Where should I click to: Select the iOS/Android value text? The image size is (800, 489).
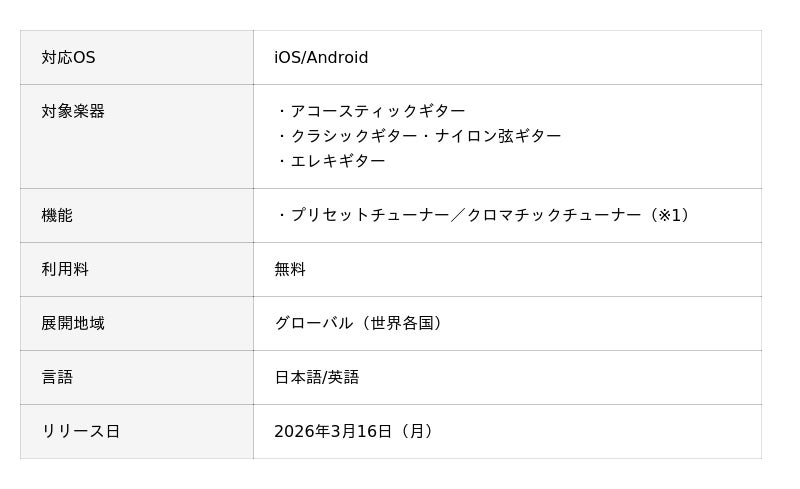(321, 58)
